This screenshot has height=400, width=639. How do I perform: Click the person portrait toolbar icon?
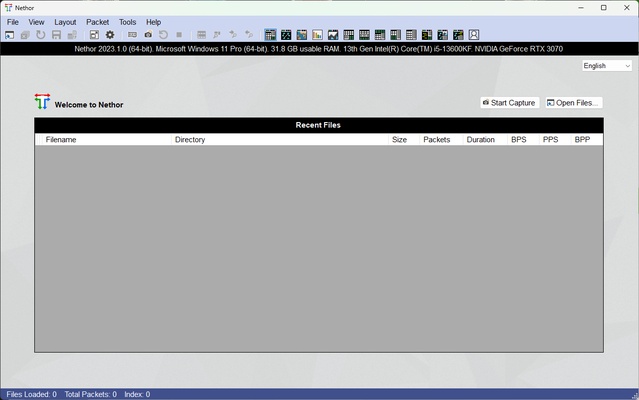pyautogui.click(x=474, y=35)
